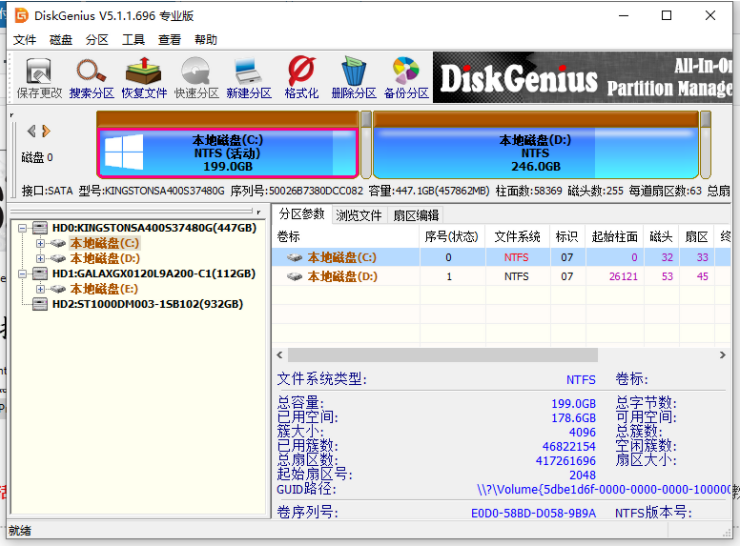
Task: Choose the 删除分区 (Delete partition) tool
Action: coord(353,78)
